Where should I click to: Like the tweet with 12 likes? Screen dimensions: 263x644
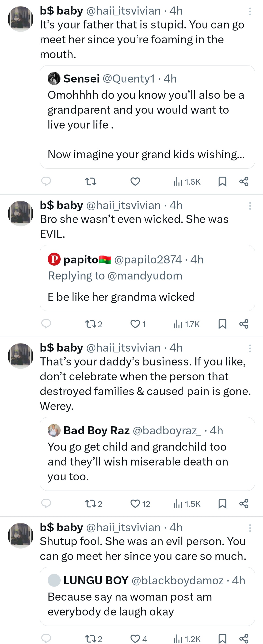coord(135,504)
